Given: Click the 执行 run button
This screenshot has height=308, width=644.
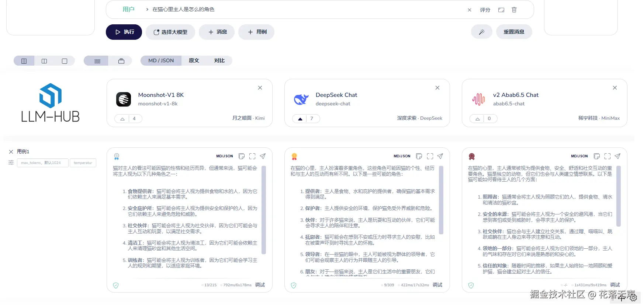Looking at the screenshot, I should pos(124,32).
